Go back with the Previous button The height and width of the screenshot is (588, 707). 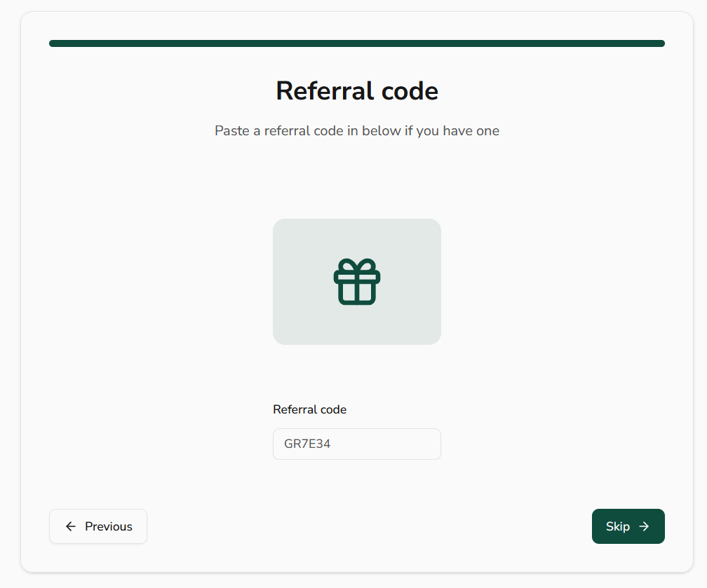(x=98, y=526)
